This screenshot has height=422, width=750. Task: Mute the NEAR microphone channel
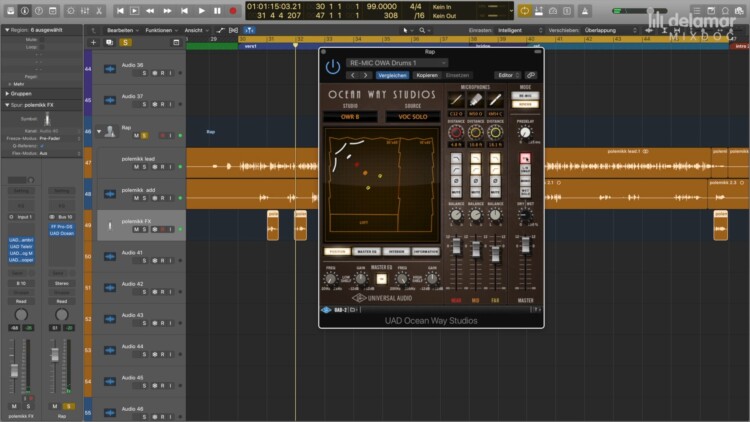(456, 192)
